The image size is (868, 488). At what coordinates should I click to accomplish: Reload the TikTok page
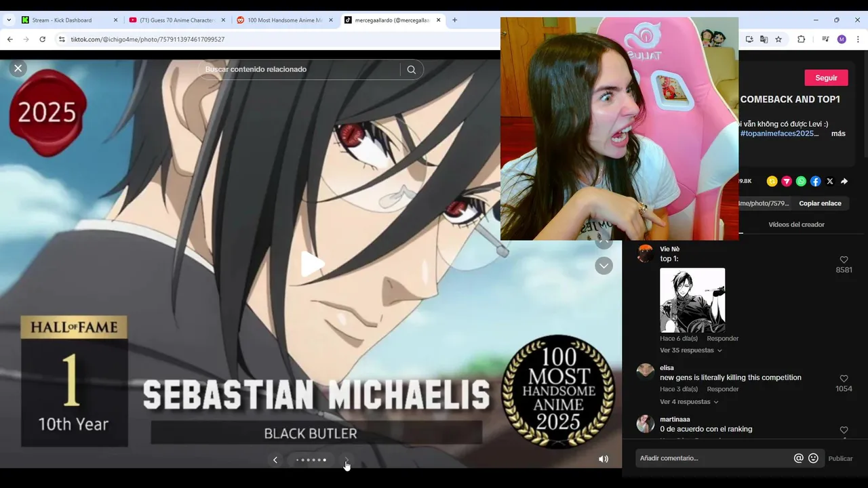click(x=42, y=39)
